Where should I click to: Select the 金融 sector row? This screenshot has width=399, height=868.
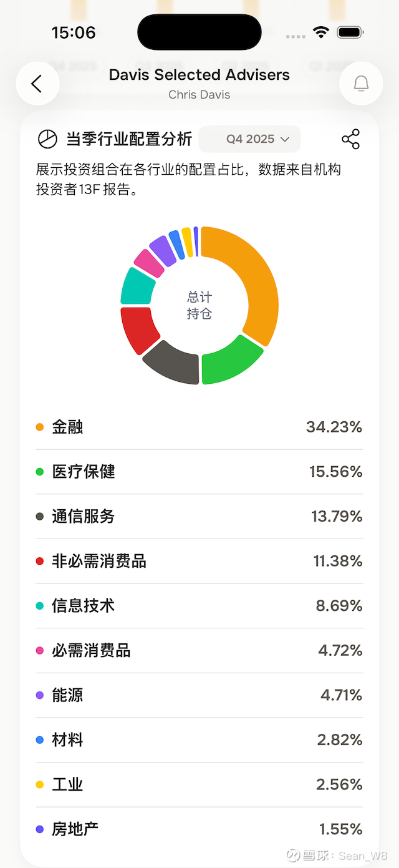(x=199, y=427)
